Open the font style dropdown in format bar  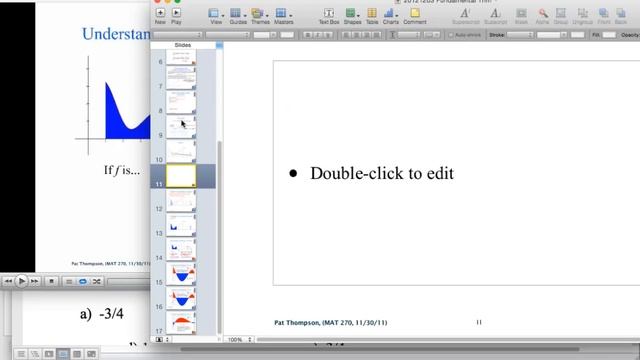pos(227,35)
